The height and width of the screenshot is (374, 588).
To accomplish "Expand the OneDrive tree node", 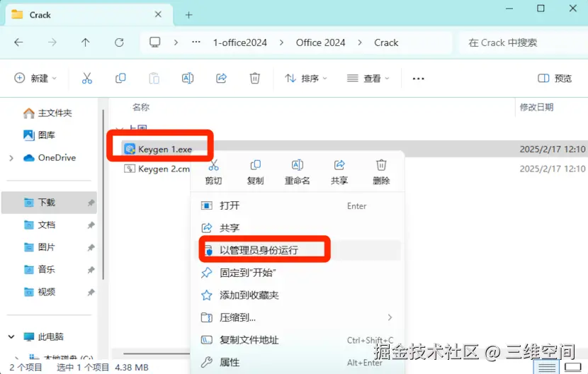I will pyautogui.click(x=11, y=158).
